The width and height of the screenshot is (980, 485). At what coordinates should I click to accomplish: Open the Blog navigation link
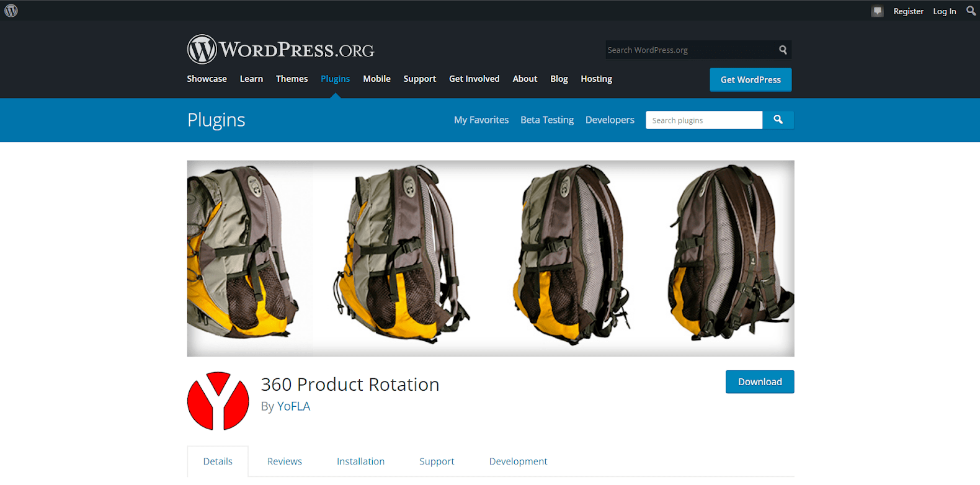[x=559, y=79]
